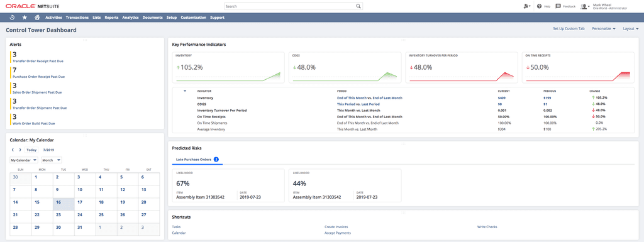Open the Layout dropdown
Image resolution: width=644 pixels, height=242 pixels.
630,29
